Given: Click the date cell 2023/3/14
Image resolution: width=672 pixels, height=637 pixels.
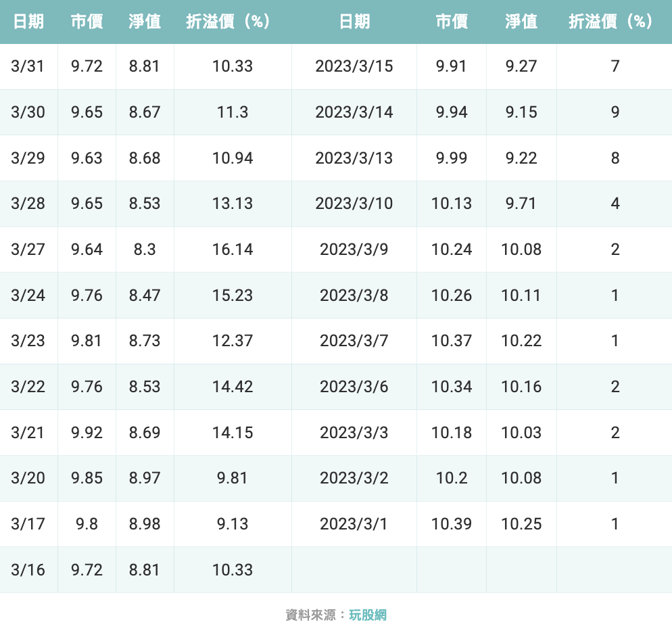Looking at the screenshot, I should (x=354, y=112).
